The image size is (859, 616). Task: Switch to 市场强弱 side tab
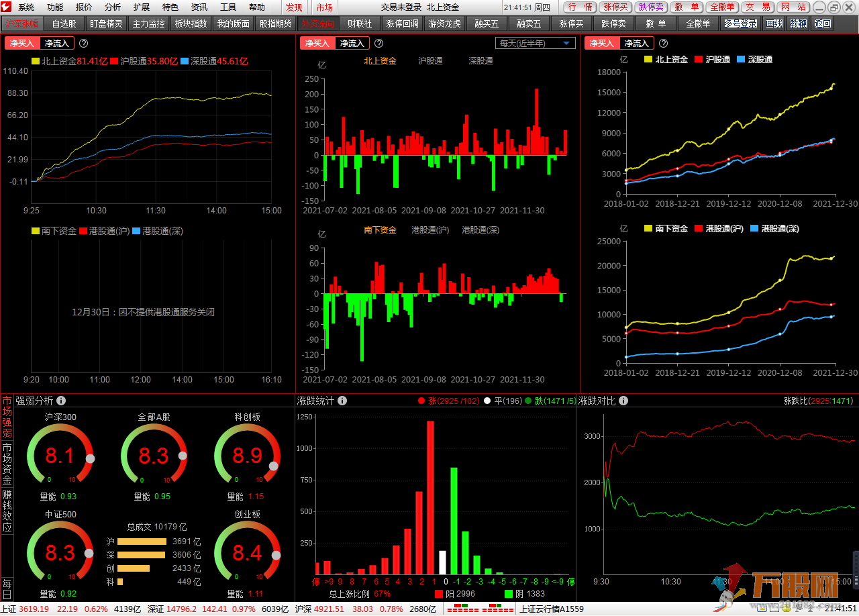(7, 417)
